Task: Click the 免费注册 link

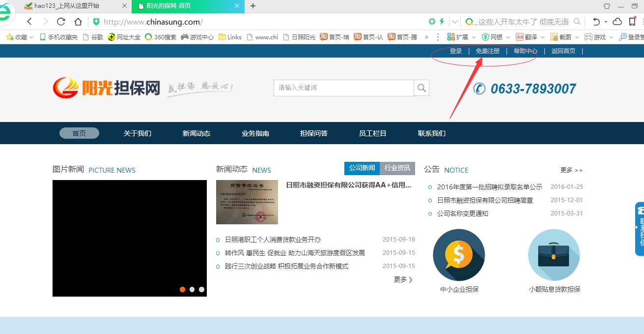Action: point(487,51)
